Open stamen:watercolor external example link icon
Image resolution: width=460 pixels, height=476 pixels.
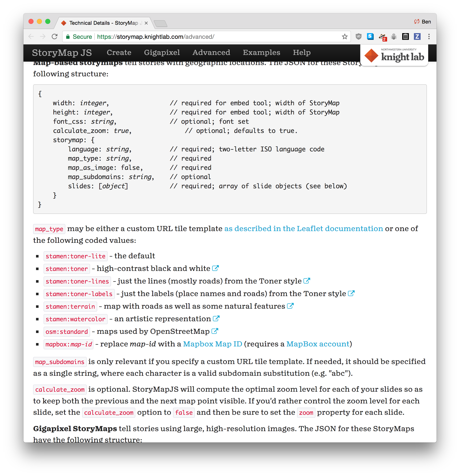click(216, 318)
